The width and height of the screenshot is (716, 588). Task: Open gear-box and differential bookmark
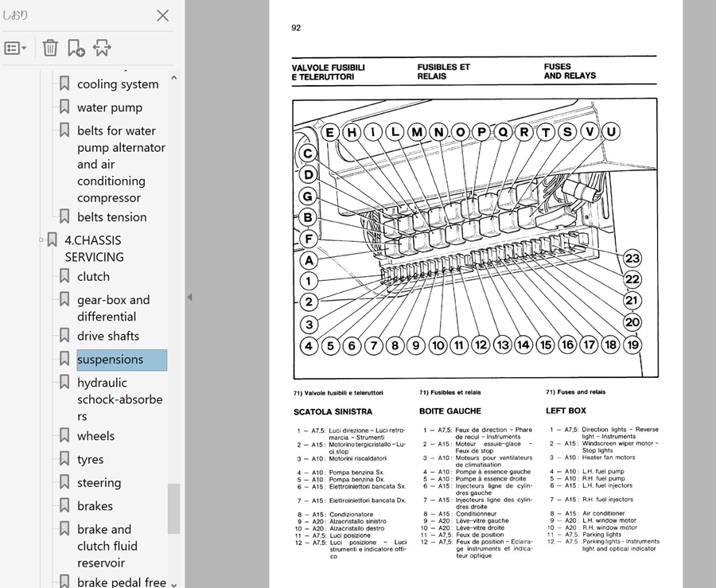click(x=113, y=308)
